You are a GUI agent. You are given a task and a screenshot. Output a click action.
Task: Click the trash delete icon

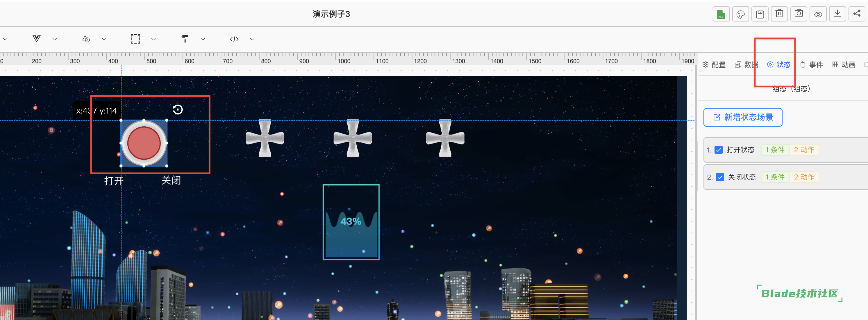pos(779,14)
